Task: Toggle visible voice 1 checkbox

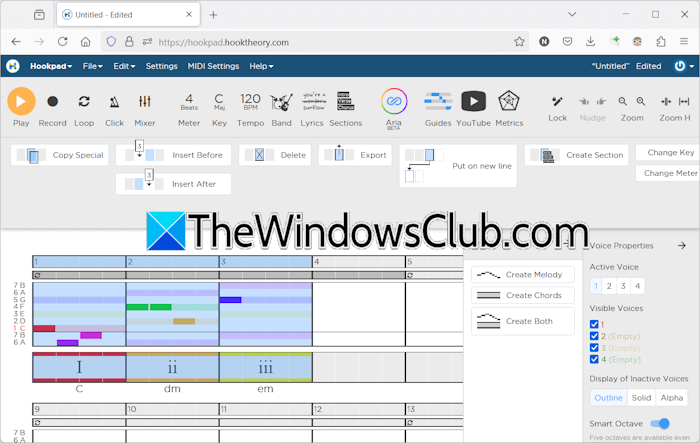Action: 594,325
